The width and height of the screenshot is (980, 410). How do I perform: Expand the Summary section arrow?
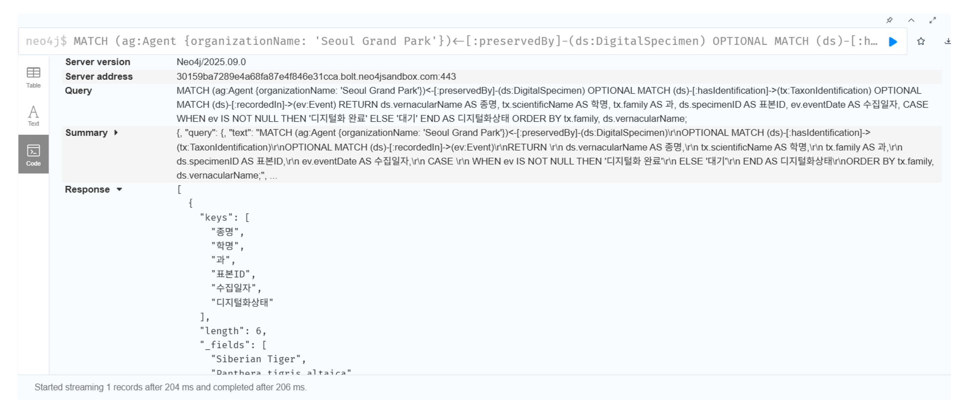click(x=115, y=133)
